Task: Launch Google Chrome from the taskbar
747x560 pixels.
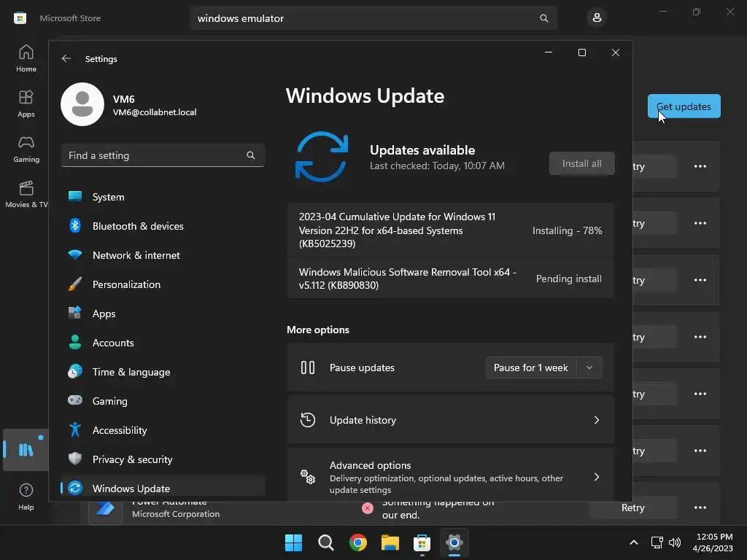Action: click(x=357, y=542)
